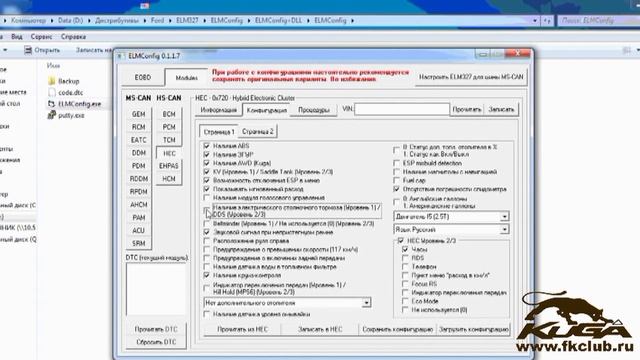Toggle Наличие круиз-контроля checkbox
Screen dimensions: 640x360
click(207, 276)
